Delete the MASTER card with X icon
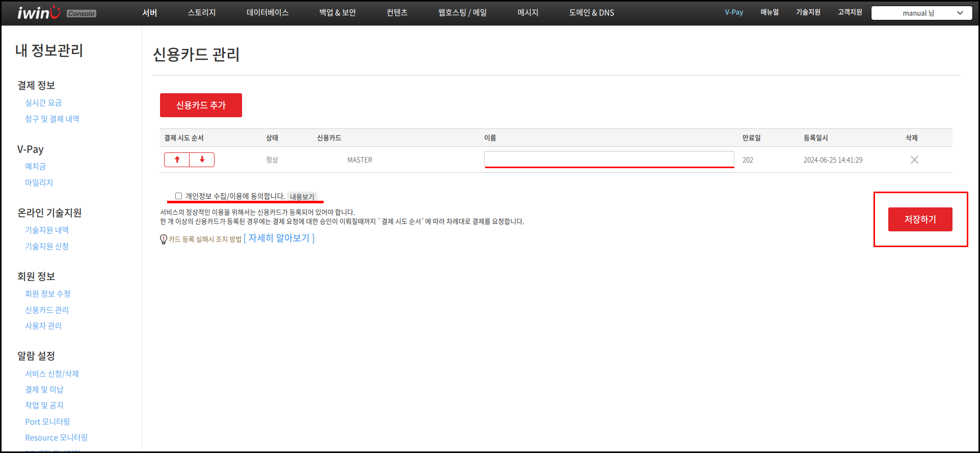Screen dimensions: 980x453 pos(914,160)
